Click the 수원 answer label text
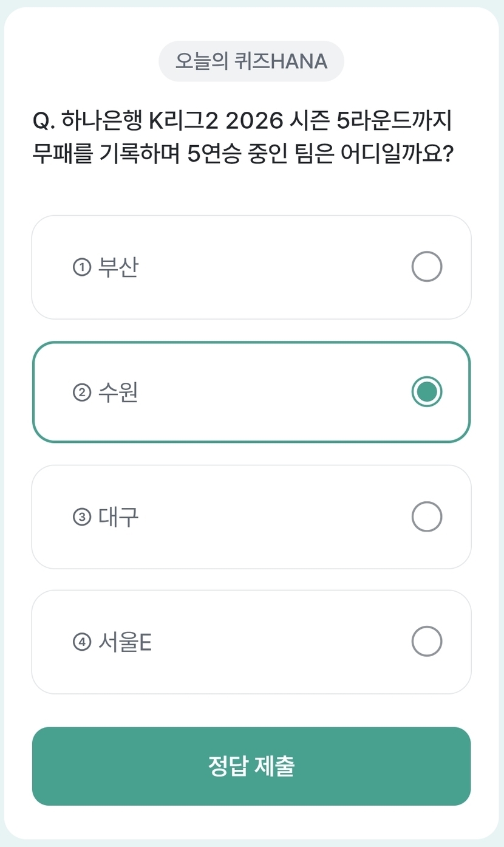 (x=118, y=392)
